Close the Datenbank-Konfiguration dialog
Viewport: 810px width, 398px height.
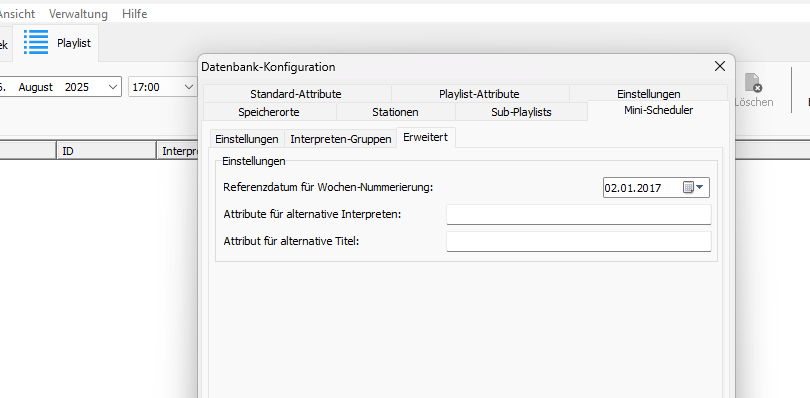(x=720, y=66)
